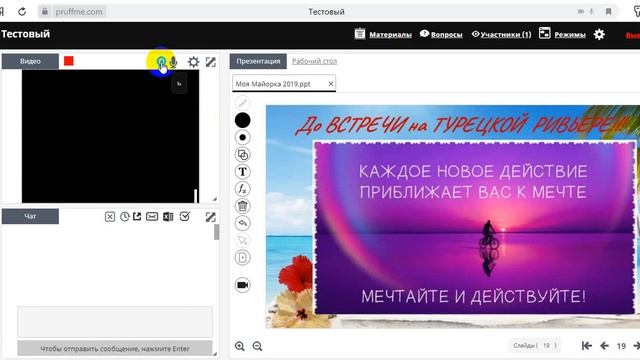The width and height of the screenshot is (640, 360).
Task: Export chat to Excel
Action: click(168, 217)
